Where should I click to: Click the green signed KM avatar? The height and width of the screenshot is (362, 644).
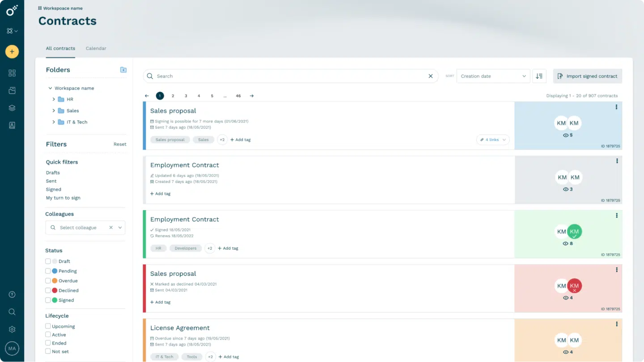(x=575, y=232)
